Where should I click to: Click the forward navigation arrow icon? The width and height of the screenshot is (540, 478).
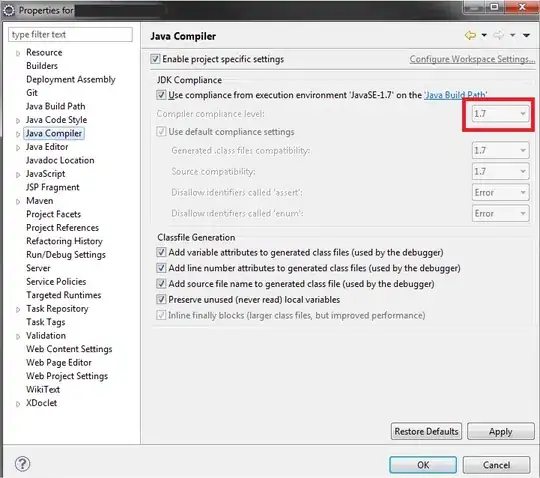click(x=498, y=35)
